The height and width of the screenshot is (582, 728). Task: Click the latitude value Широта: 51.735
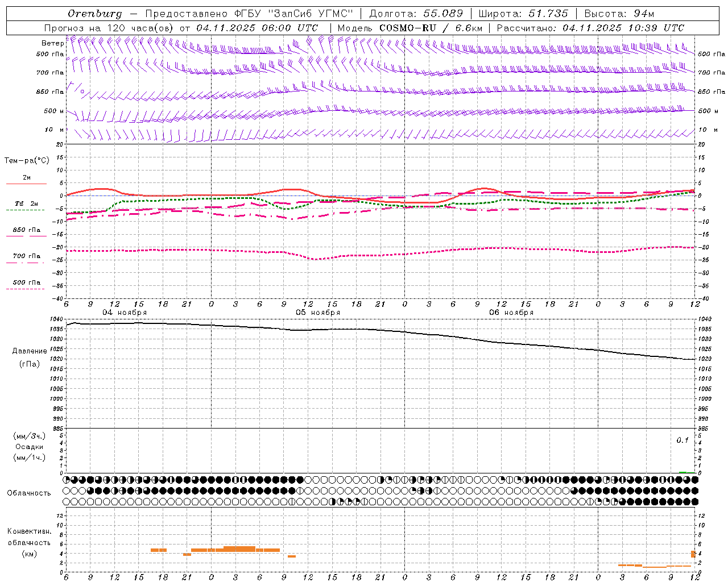pos(523,14)
